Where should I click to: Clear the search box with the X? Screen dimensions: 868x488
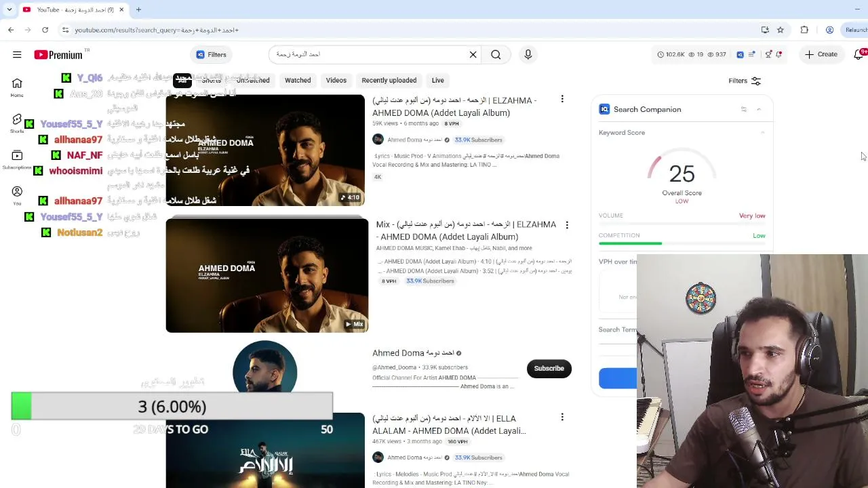[473, 55]
